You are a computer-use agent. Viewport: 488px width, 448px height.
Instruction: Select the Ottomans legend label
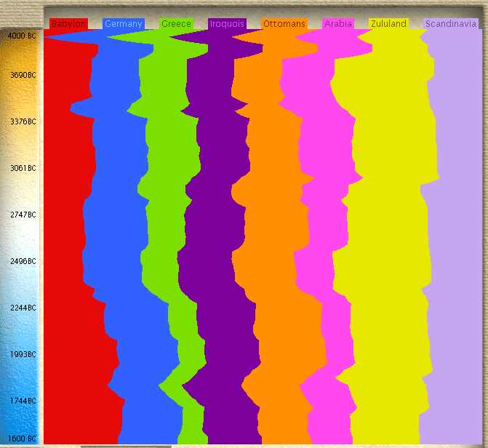284,24
